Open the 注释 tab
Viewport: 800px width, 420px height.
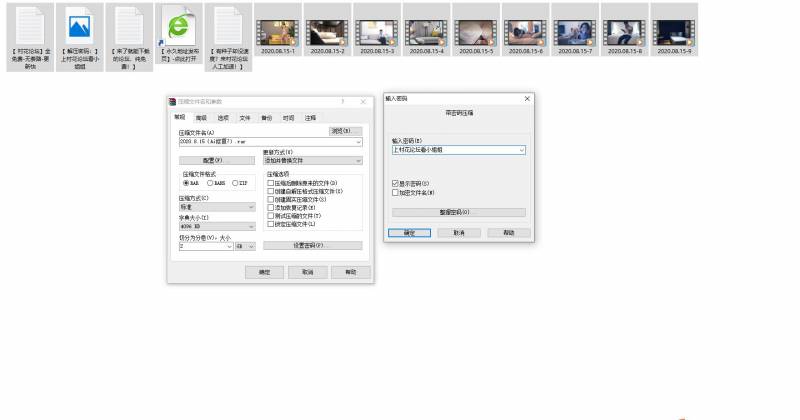pyautogui.click(x=310, y=117)
